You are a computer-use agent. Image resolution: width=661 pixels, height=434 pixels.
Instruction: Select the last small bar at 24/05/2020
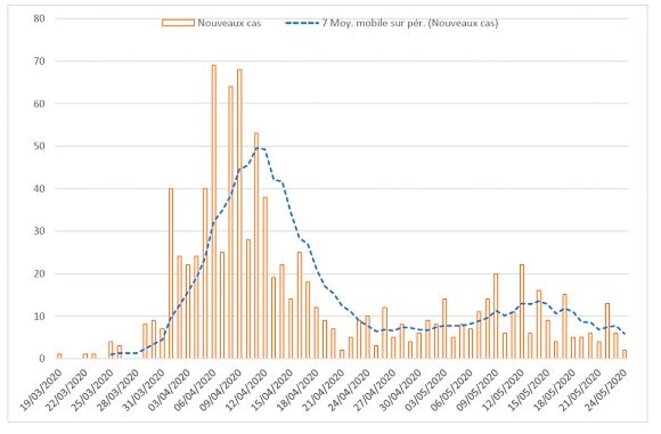click(624, 354)
